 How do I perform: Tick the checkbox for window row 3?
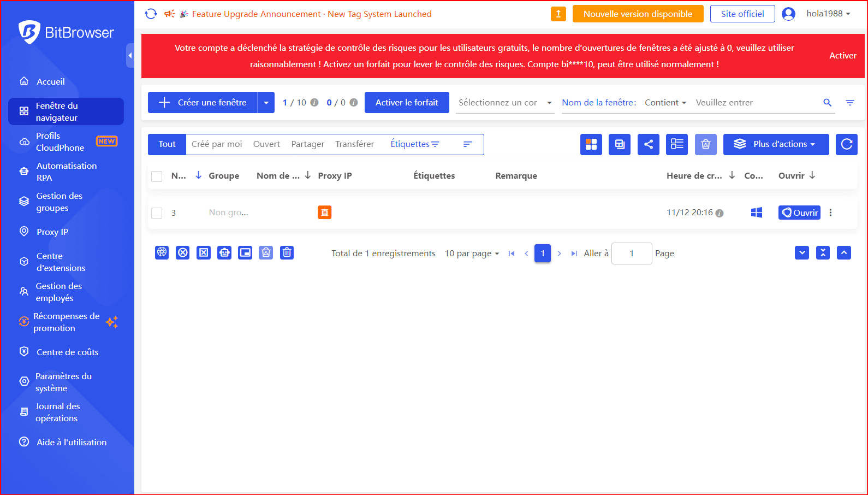(157, 213)
